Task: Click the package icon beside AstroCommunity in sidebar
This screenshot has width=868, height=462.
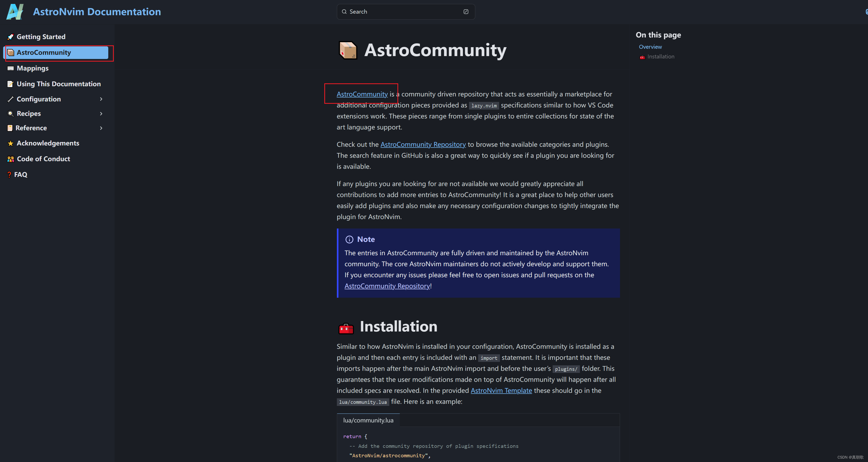Action: tap(10, 52)
